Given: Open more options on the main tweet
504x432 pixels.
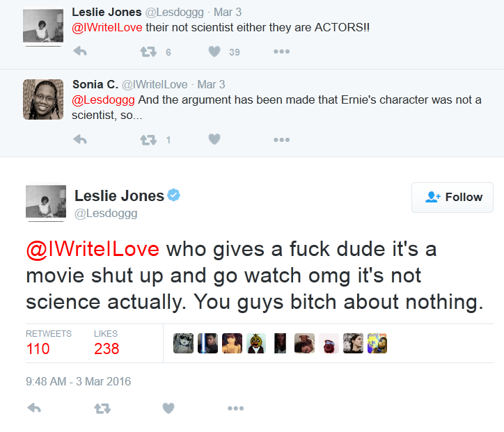Looking at the screenshot, I should click(x=235, y=408).
